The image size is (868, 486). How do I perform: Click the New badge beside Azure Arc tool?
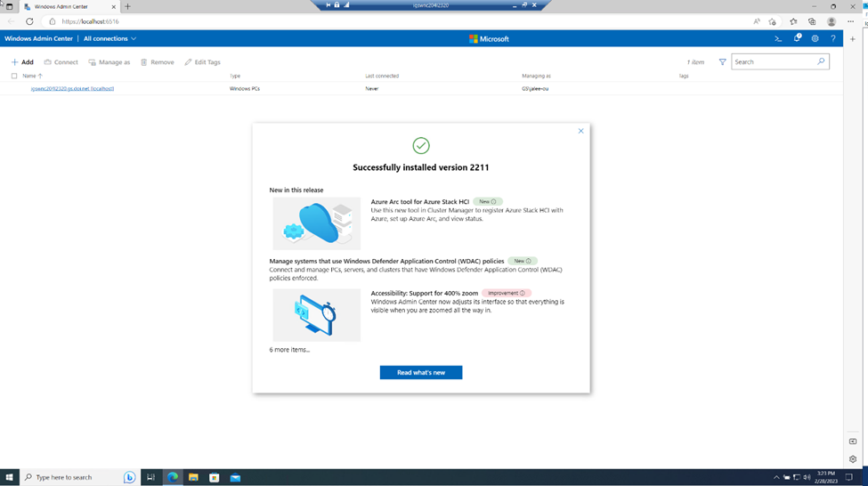(x=488, y=202)
